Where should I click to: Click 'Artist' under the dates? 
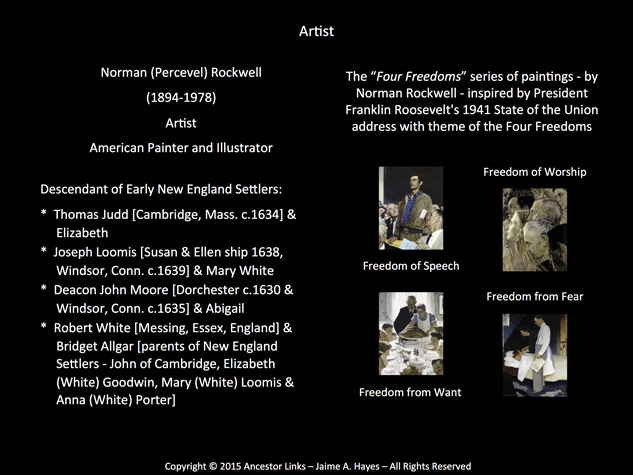[181, 123]
